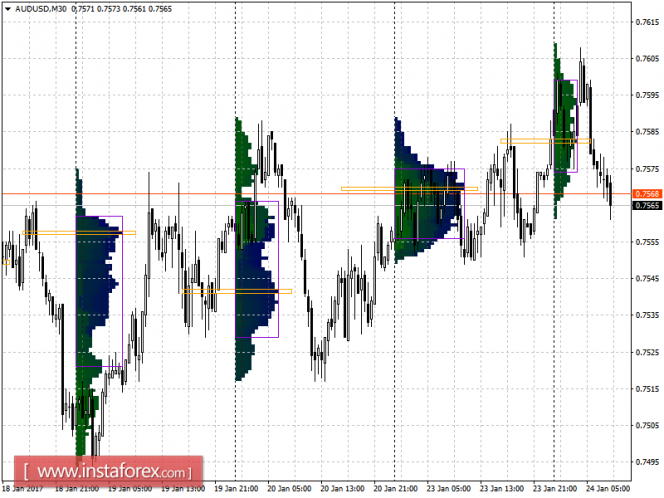Click the purple box on 18 Jan profile

pos(122,290)
